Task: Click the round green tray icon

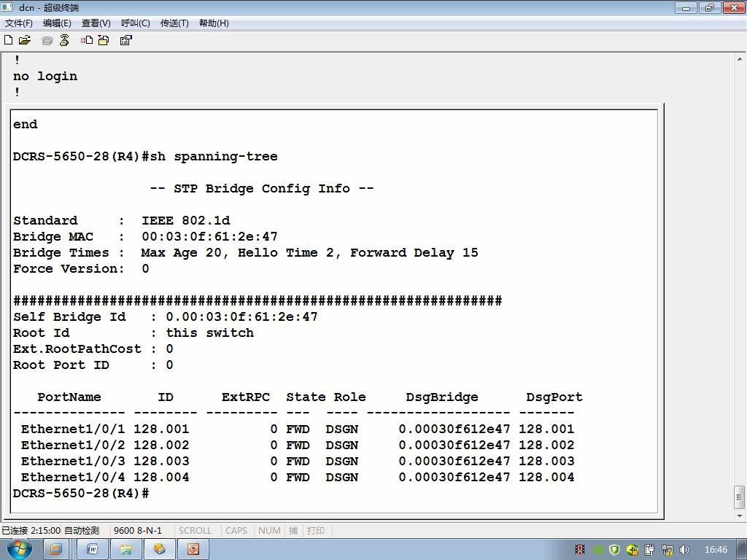Action: [x=597, y=550]
